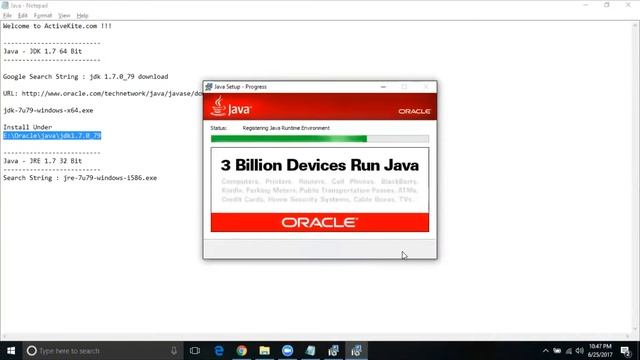
Task: Click the Google Search String line in Notepad
Action: pos(85,77)
